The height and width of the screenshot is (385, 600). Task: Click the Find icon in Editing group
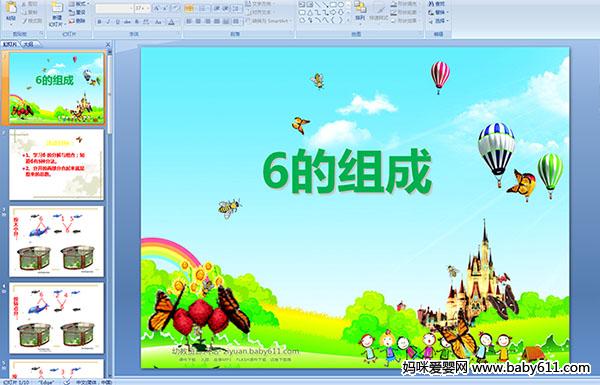(x=437, y=4)
